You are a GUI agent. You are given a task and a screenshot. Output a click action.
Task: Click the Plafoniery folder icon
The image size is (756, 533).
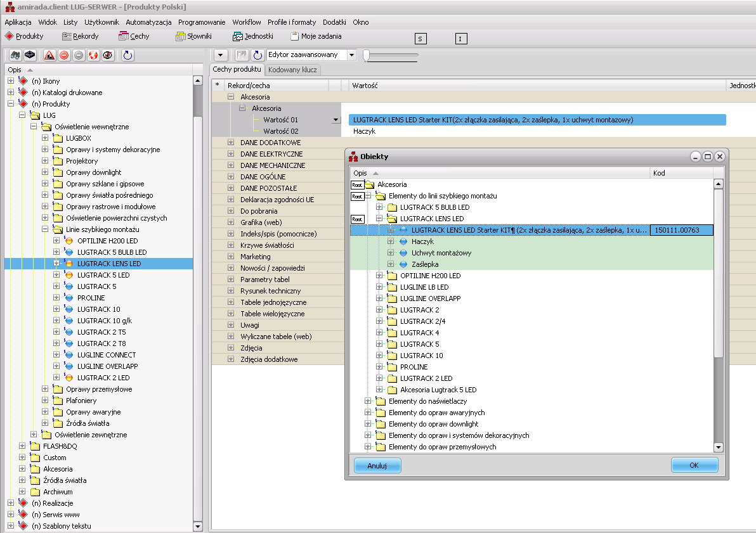tap(58, 400)
